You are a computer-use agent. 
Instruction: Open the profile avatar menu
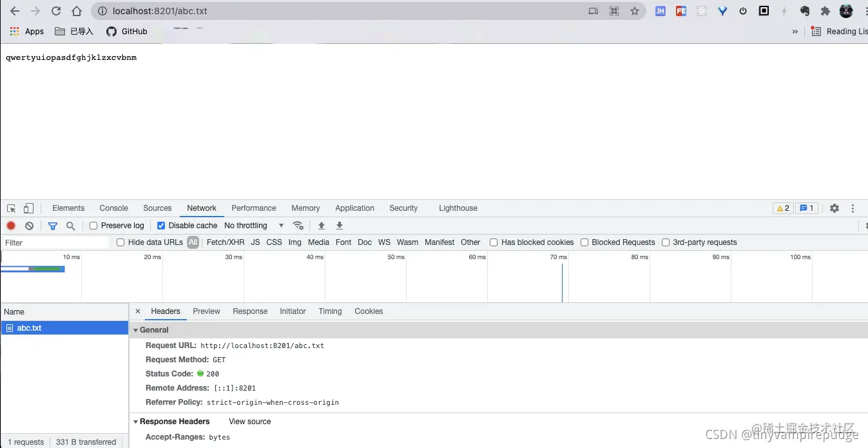pyautogui.click(x=846, y=11)
